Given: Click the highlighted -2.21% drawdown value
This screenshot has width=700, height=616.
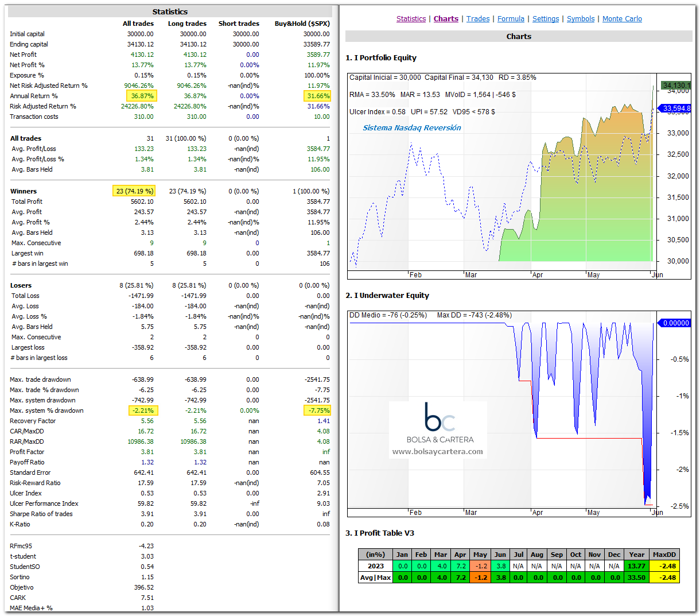Looking at the screenshot, I should (x=143, y=410).
